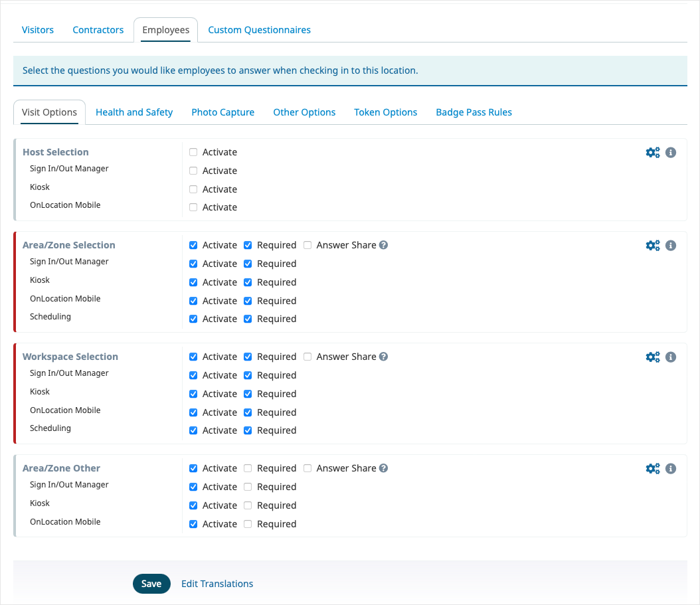Viewport: 700px width, 605px height.
Task: Click the Save button
Action: pos(151,584)
